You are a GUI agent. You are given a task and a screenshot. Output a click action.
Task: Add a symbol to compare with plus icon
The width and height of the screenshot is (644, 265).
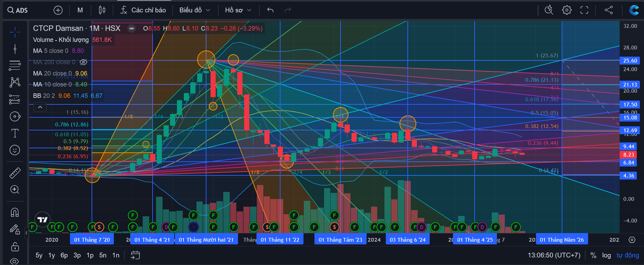58,10
